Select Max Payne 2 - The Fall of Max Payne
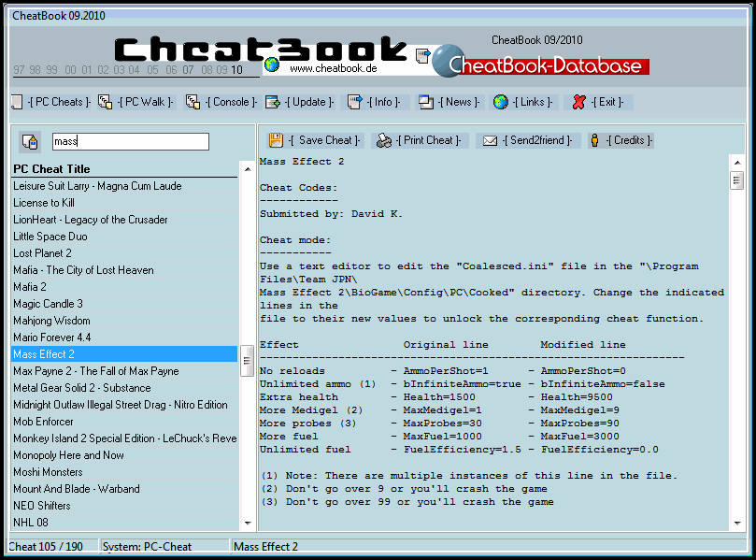This screenshot has width=756, height=560. coord(124,371)
